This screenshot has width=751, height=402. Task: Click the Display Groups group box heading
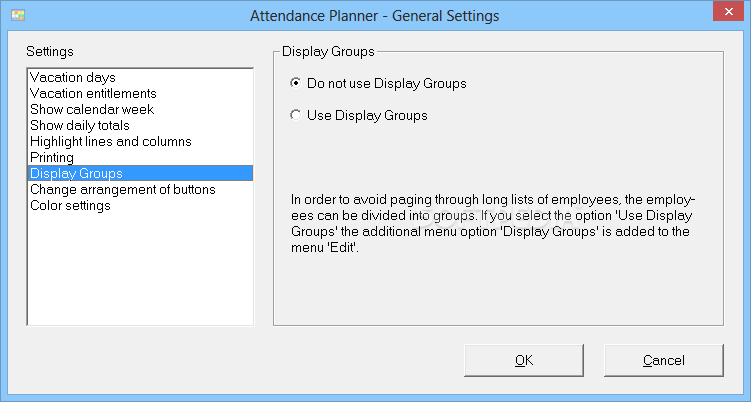click(328, 51)
